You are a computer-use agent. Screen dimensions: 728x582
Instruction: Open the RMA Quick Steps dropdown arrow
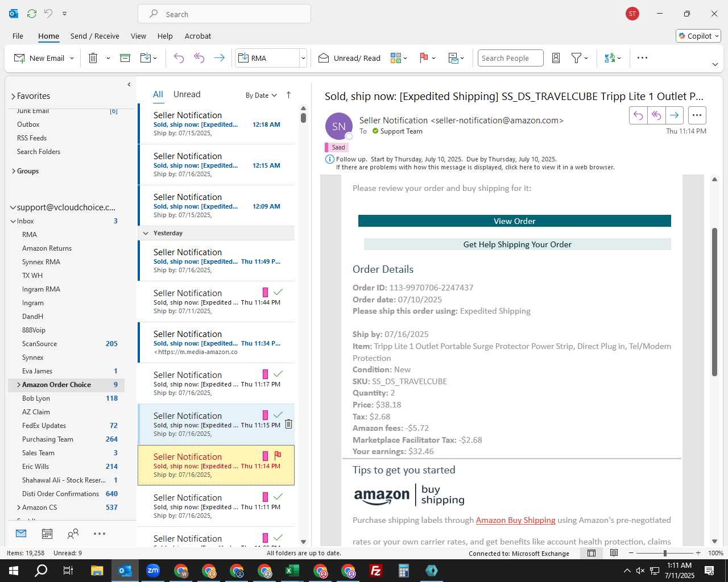tap(303, 58)
